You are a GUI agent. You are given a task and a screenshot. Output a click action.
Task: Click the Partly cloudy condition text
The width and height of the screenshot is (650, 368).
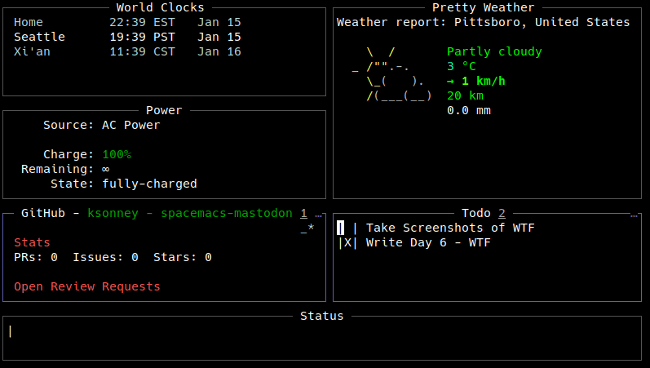click(x=494, y=52)
